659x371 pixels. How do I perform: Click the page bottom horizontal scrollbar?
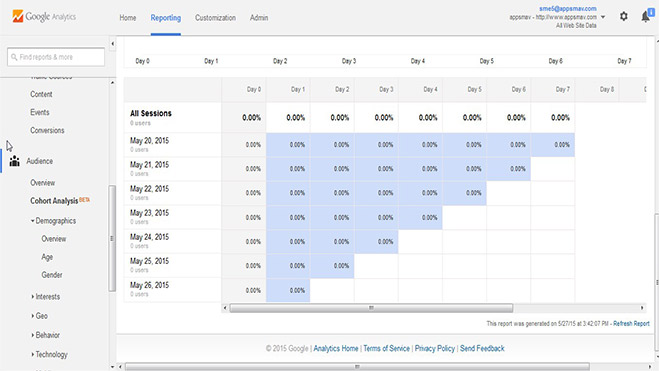coord(357,367)
